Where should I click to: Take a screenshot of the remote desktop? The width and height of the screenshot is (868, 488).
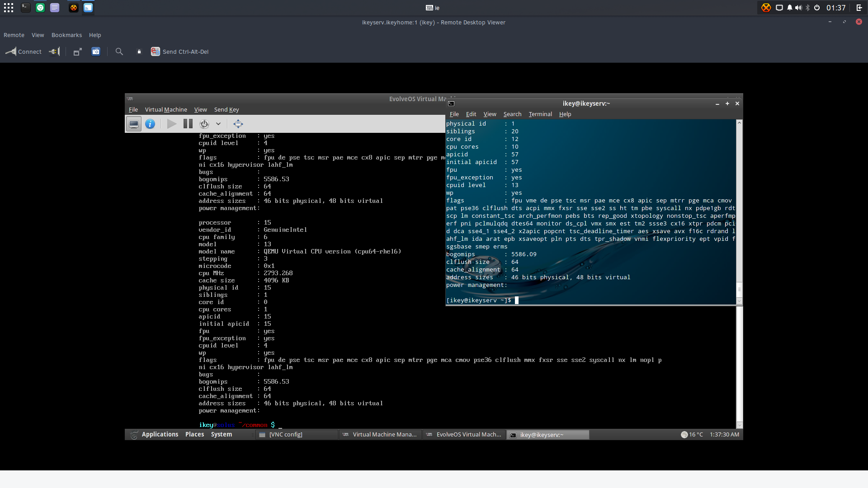pyautogui.click(x=96, y=52)
